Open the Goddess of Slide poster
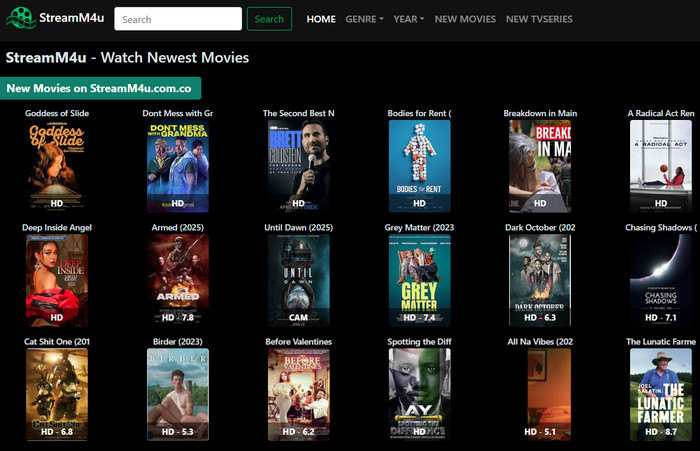 (57, 166)
